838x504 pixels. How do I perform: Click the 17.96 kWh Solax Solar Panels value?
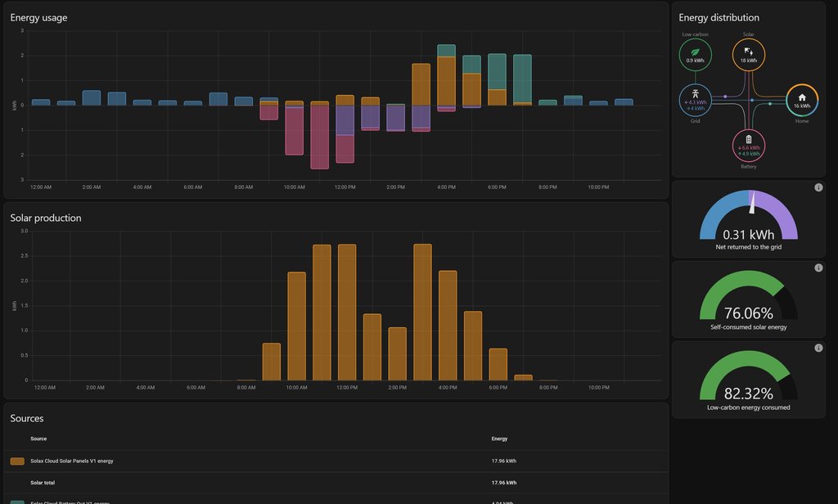point(502,461)
